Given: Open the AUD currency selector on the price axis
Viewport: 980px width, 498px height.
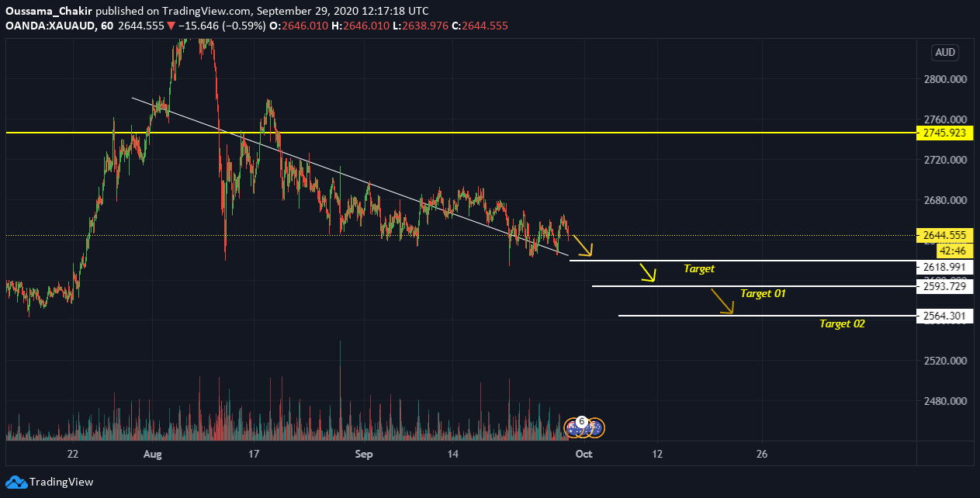Looking at the screenshot, I should [x=945, y=53].
